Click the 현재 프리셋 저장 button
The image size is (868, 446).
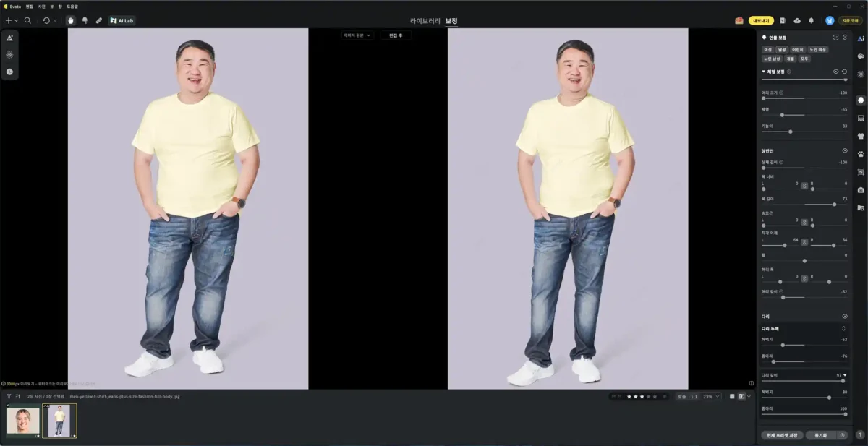click(782, 435)
